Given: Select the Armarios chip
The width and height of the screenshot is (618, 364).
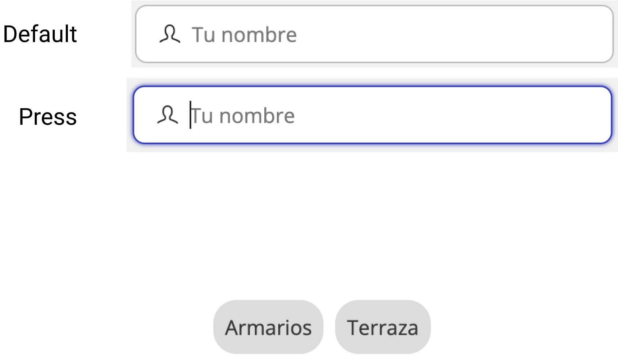Looking at the screenshot, I should point(268,327).
